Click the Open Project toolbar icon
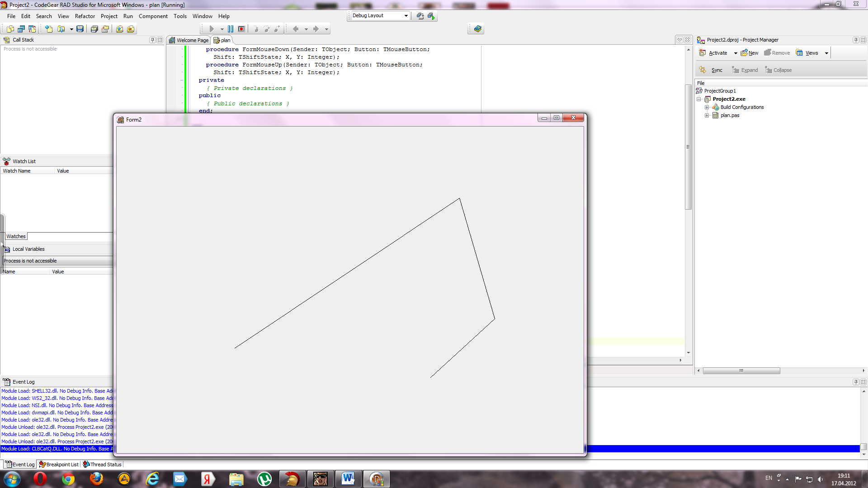This screenshot has height=488, width=868. pos(105,29)
